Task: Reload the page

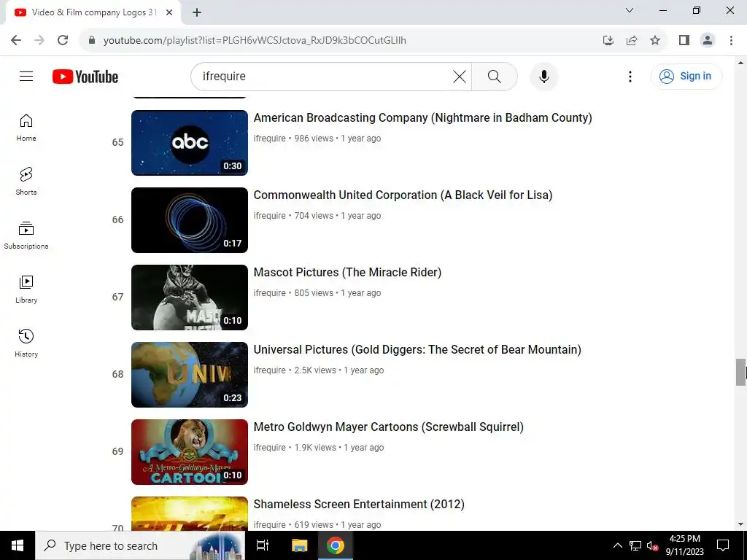Action: point(63,40)
